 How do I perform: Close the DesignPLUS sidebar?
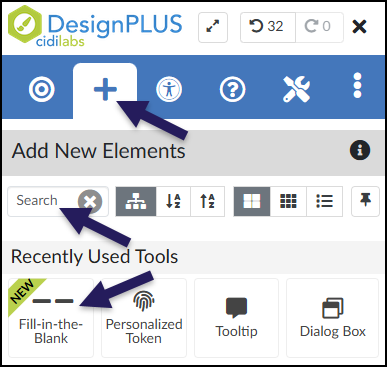coord(359,27)
